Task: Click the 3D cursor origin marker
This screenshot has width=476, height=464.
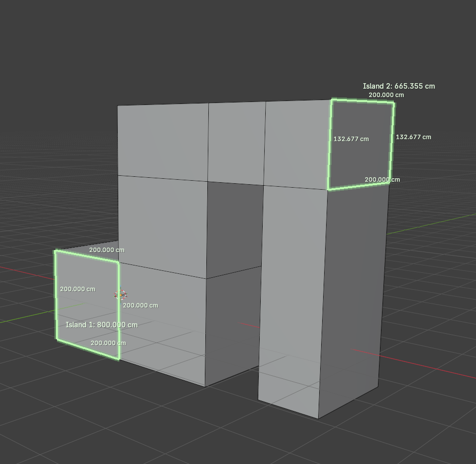Action: click(121, 295)
